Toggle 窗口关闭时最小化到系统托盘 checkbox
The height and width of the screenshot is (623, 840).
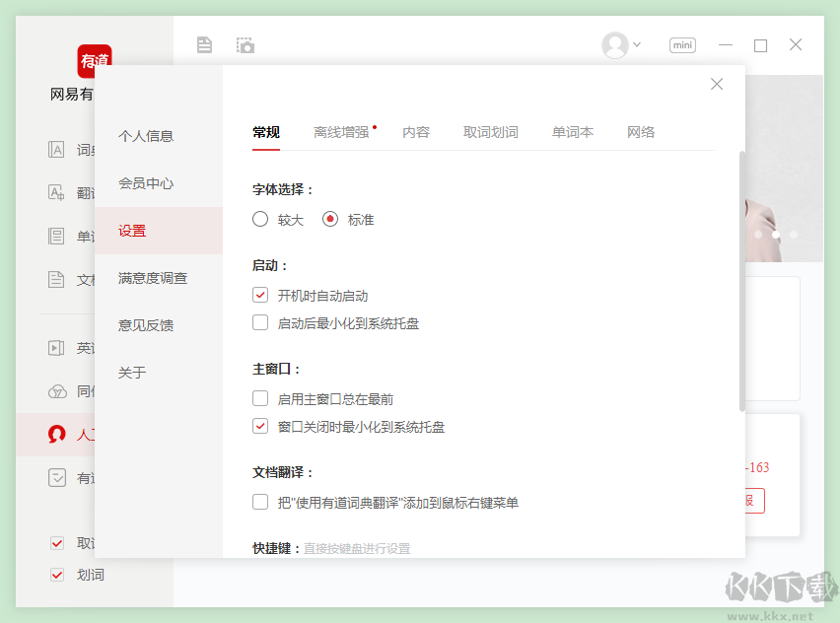260,427
